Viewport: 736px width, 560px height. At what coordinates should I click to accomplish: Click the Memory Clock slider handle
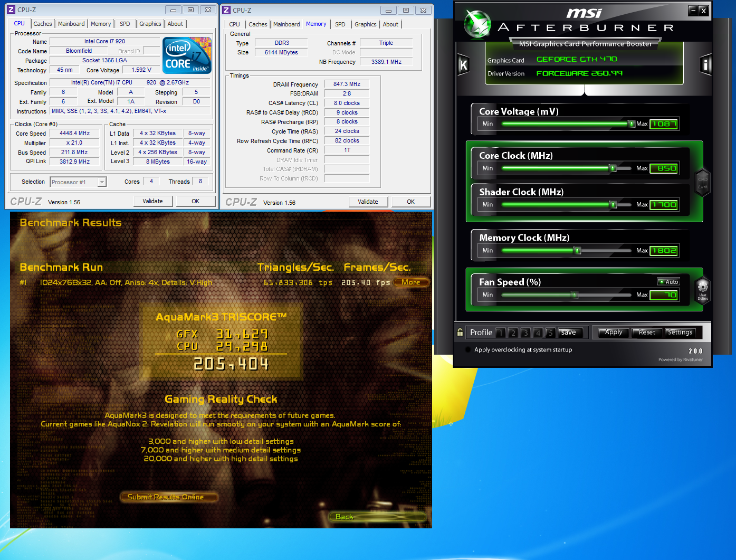(x=578, y=251)
